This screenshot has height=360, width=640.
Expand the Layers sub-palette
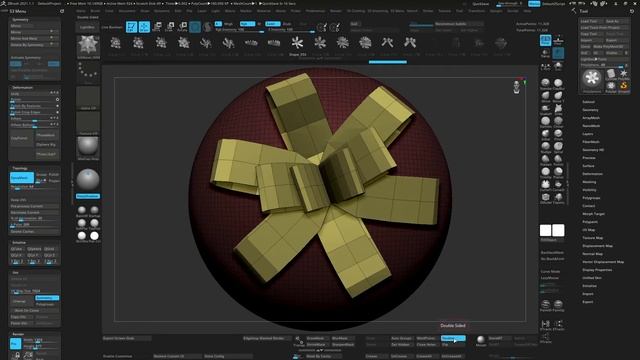pos(587,134)
